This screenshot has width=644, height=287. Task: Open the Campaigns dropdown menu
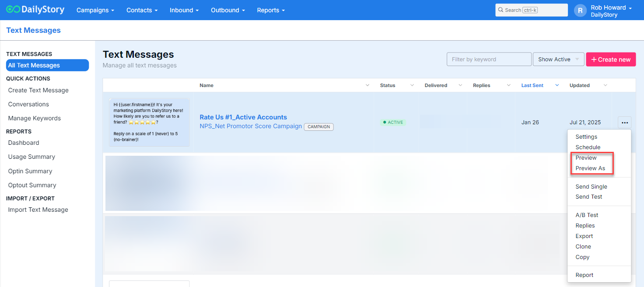click(95, 10)
